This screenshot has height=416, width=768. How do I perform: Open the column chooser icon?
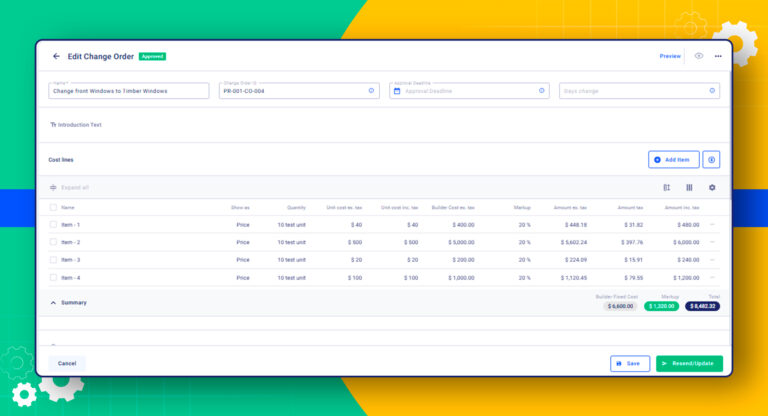tap(689, 188)
